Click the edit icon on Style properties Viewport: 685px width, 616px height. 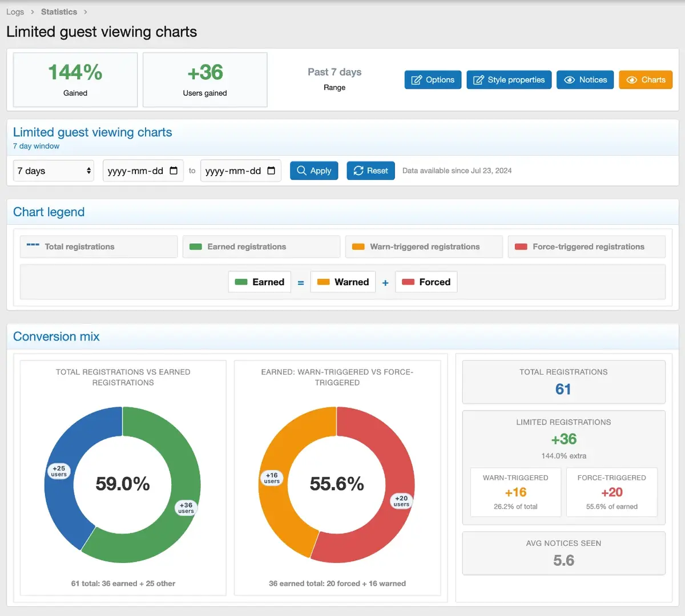[x=478, y=80]
